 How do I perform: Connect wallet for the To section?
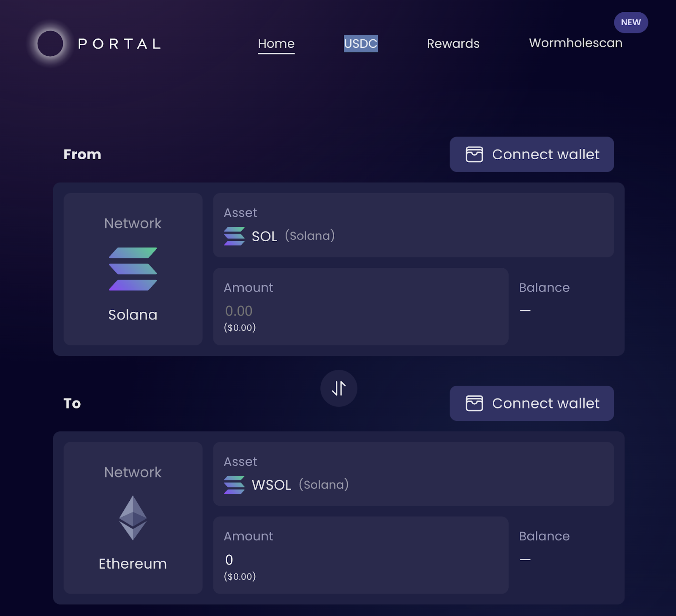[532, 403]
